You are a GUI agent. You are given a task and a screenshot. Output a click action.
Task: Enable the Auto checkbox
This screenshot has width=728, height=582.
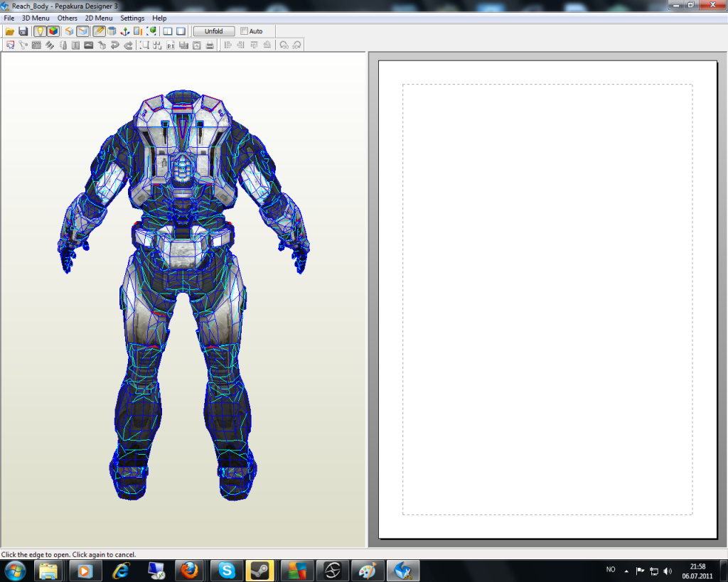pos(244,31)
